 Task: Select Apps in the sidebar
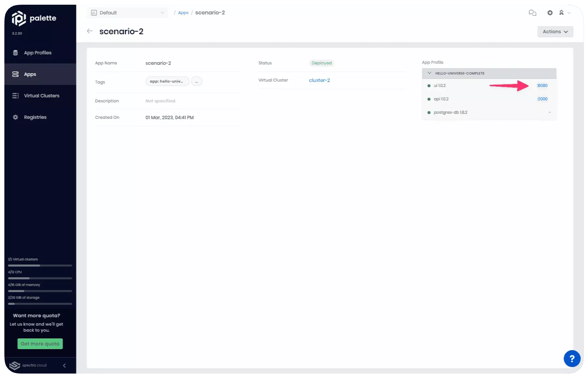(30, 74)
